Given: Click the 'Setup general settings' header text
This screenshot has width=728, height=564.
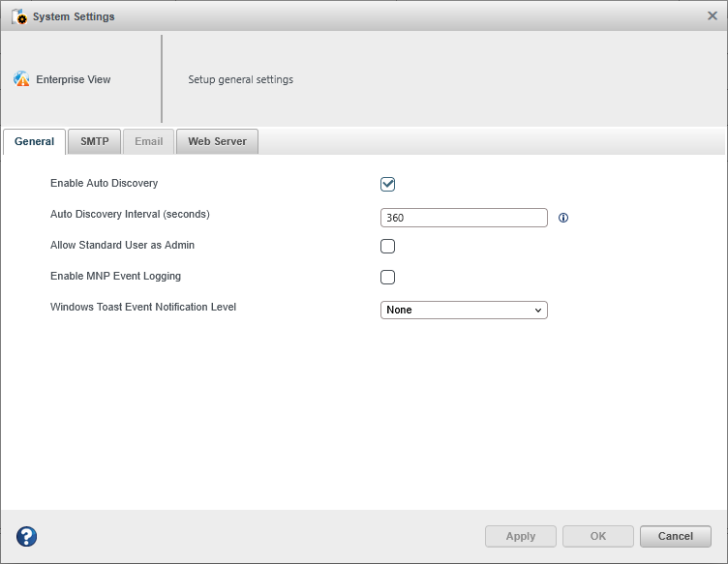Looking at the screenshot, I should [x=240, y=79].
